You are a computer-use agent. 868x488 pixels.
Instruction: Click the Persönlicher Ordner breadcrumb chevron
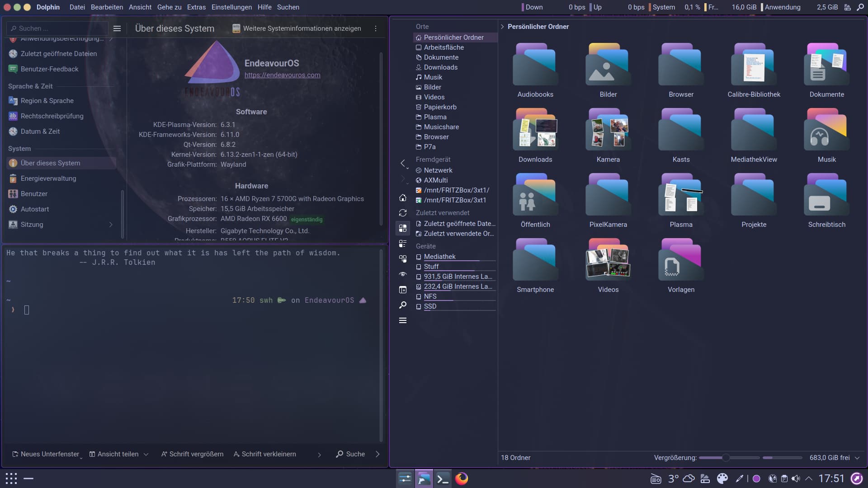(502, 27)
